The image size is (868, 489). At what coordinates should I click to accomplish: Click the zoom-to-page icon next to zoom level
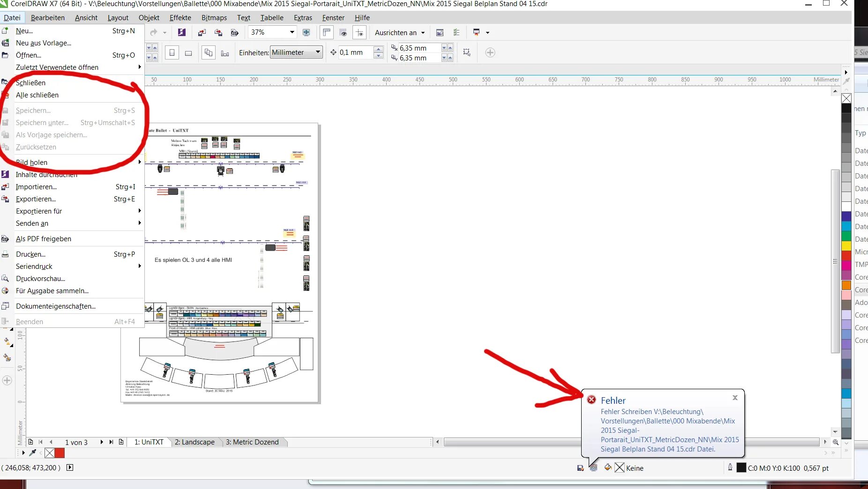(x=307, y=32)
